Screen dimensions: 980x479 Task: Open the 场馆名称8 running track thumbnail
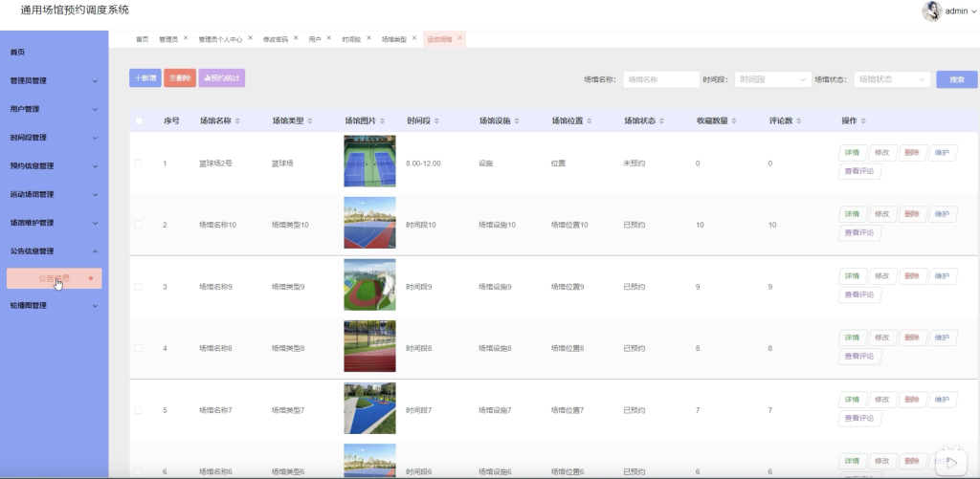tap(369, 346)
